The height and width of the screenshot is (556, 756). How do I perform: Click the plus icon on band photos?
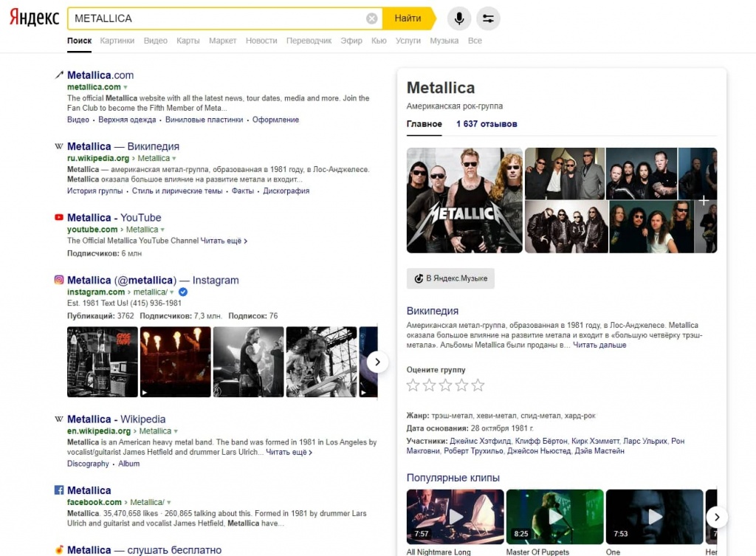click(704, 200)
